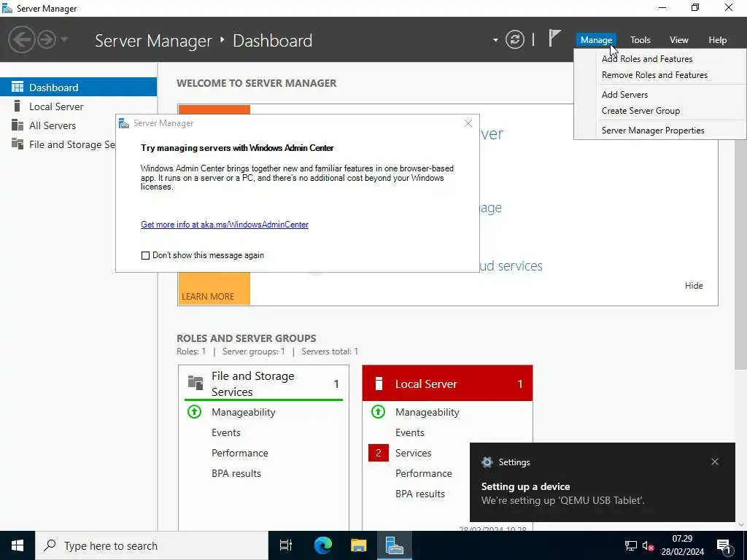Open the red Local Server tile header
Viewport: 747px width, 560px height.
[447, 384]
